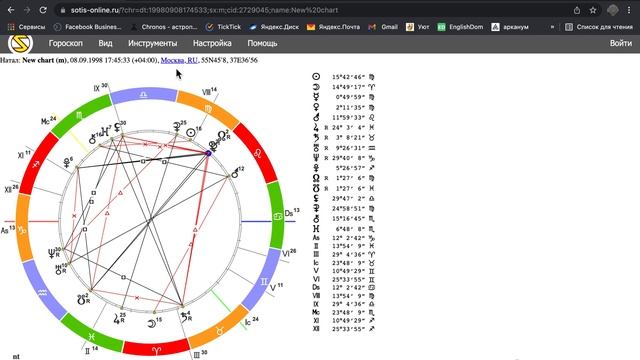Screen dimensions: 640x360
Task: Open the Уют bookmark
Action: coord(418,27)
